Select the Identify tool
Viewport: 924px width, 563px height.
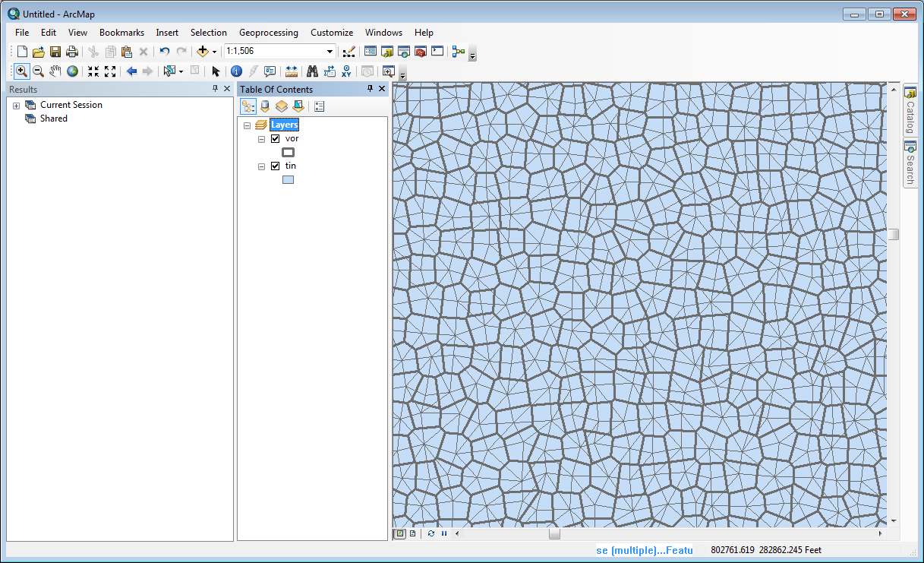pyautogui.click(x=236, y=71)
